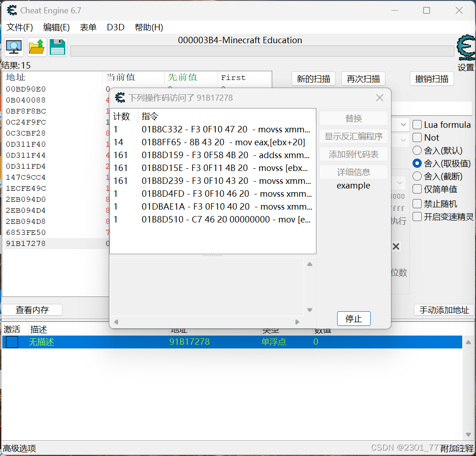
Task: Click the save floppy disk icon
Action: [x=57, y=47]
